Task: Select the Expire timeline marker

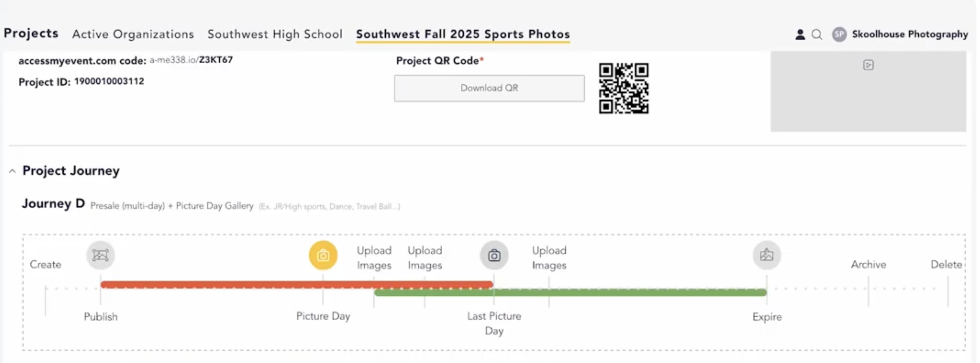Action: [x=766, y=317]
